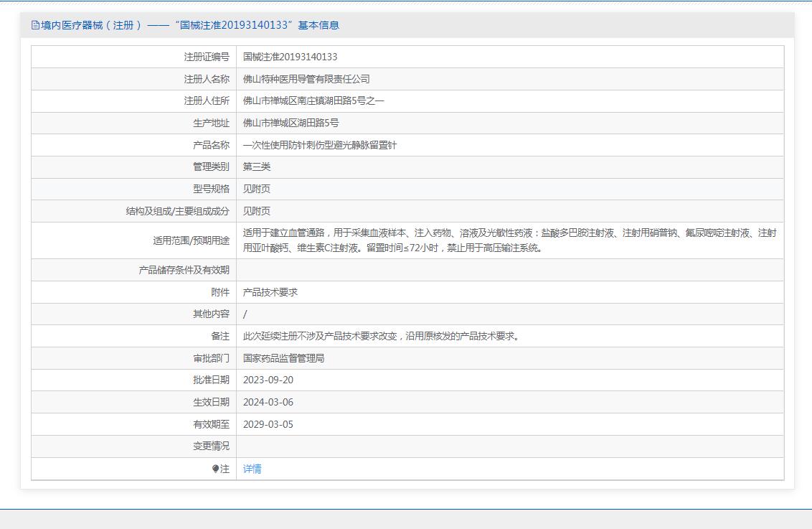Click approving department 国家药品监督管理局
Image resolution: width=812 pixels, height=529 pixels.
283,358
